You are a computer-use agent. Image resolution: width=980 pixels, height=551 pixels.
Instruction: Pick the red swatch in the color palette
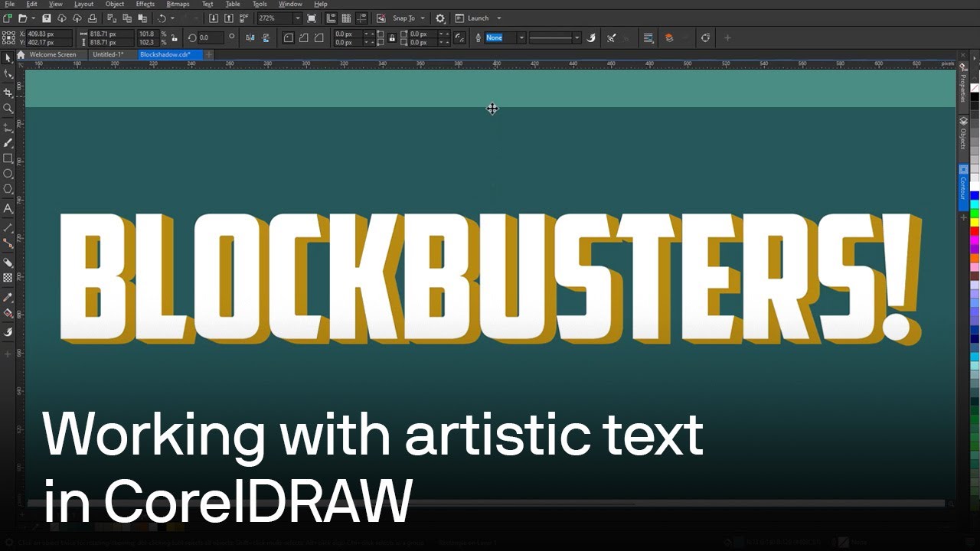point(975,231)
